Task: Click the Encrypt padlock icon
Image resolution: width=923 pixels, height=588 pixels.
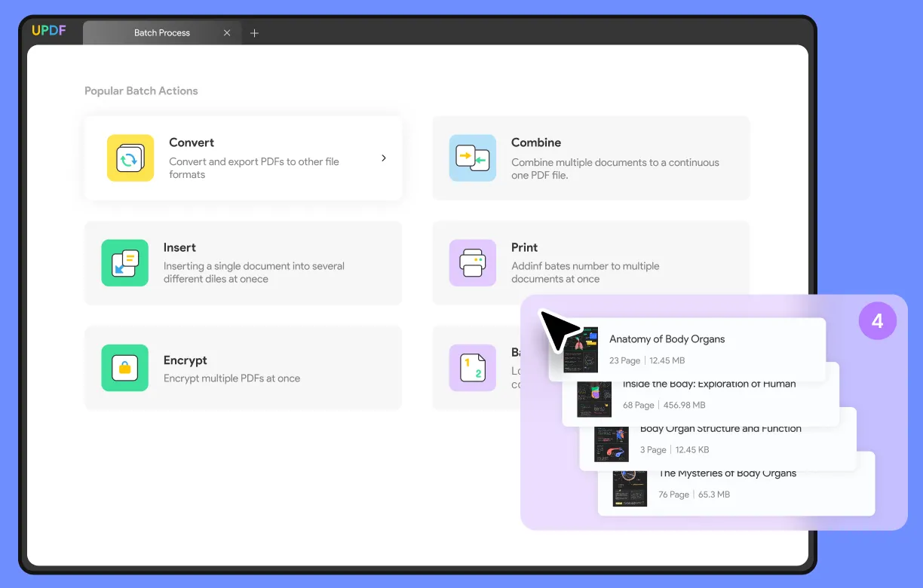Action: pyautogui.click(x=124, y=368)
